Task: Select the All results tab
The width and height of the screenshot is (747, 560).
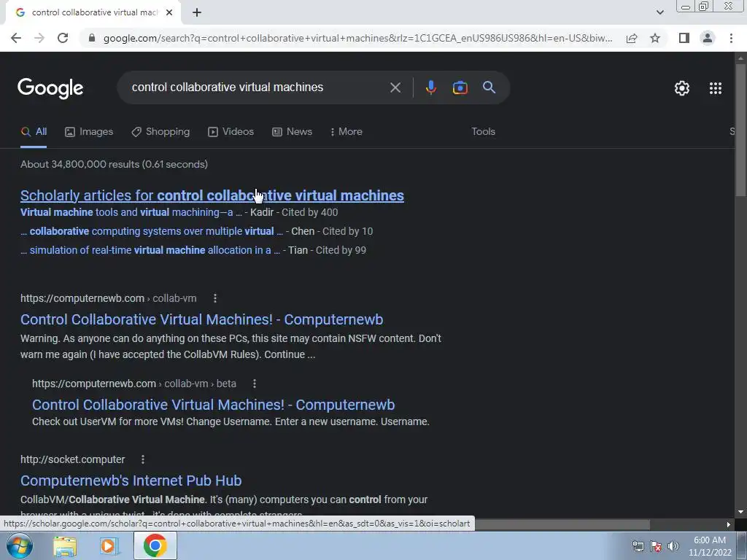Action: coord(34,132)
